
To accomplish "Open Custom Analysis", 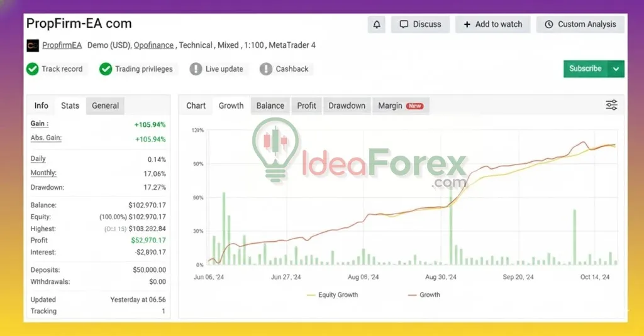I will (x=580, y=24).
